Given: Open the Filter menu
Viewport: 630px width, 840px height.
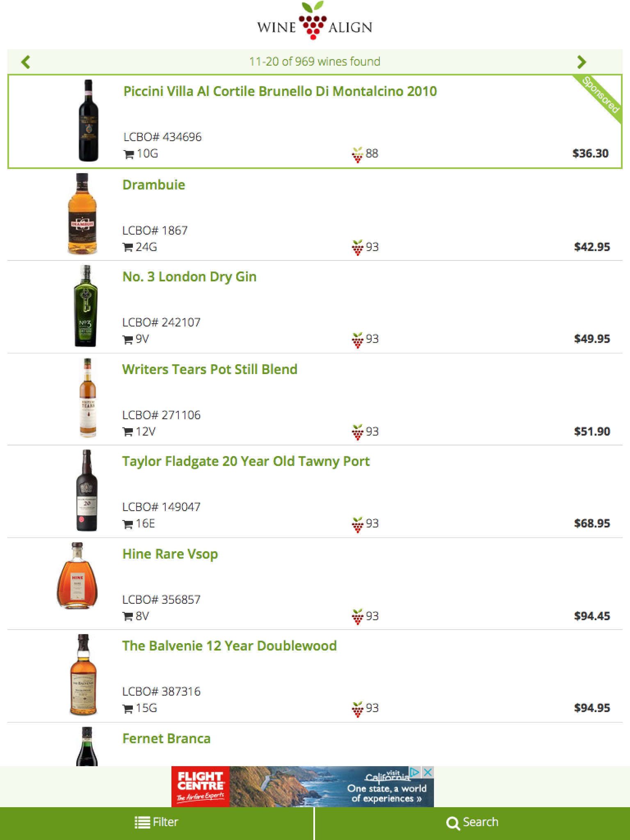Looking at the screenshot, I should tap(157, 822).
